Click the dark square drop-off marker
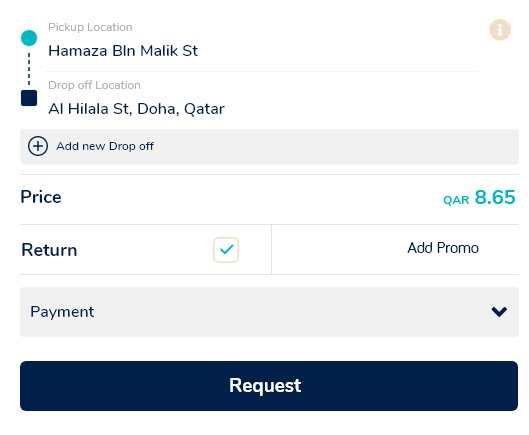Image resolution: width=529 pixels, height=435 pixels. 29,98
